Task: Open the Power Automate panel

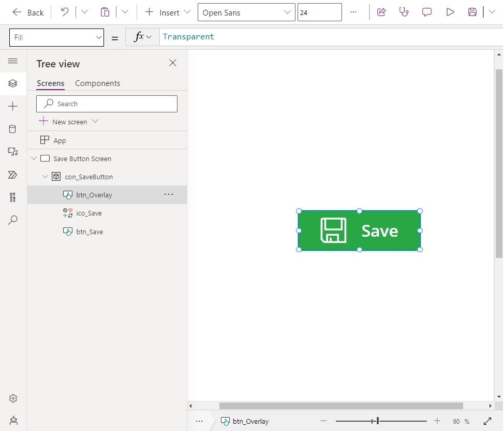Action: point(13,175)
